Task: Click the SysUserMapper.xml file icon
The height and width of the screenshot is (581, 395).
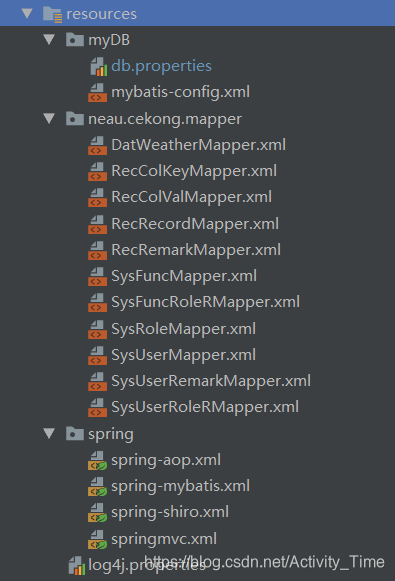Action: pyautogui.click(x=97, y=355)
